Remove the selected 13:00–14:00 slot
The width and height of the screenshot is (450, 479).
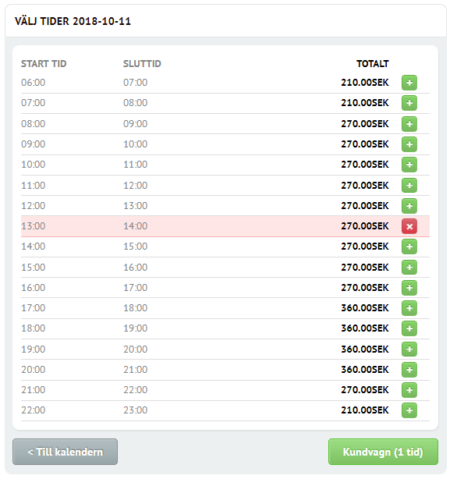pyautogui.click(x=409, y=226)
